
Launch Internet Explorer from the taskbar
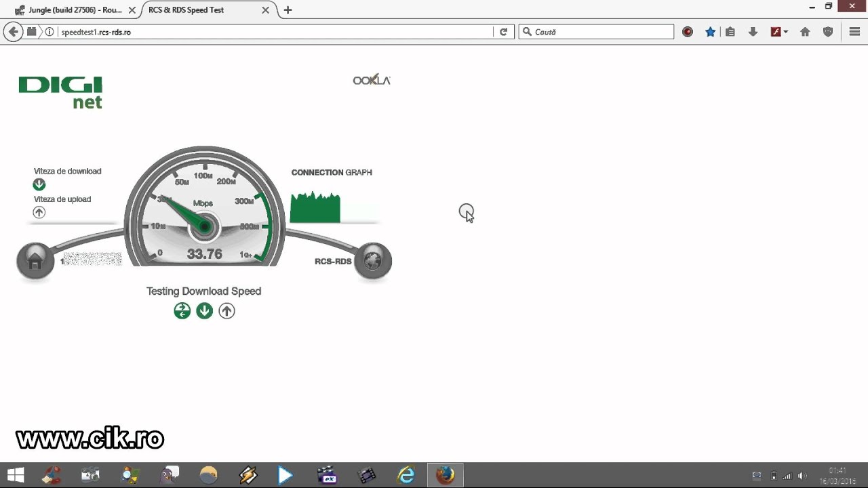pos(406,475)
